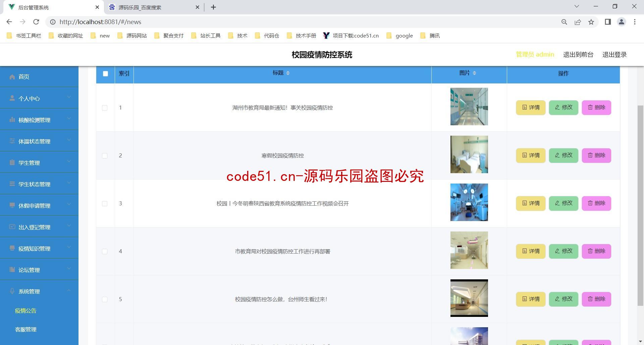The height and width of the screenshot is (345, 644).
Task: Open browser zoom magnifier icon
Action: tap(564, 22)
